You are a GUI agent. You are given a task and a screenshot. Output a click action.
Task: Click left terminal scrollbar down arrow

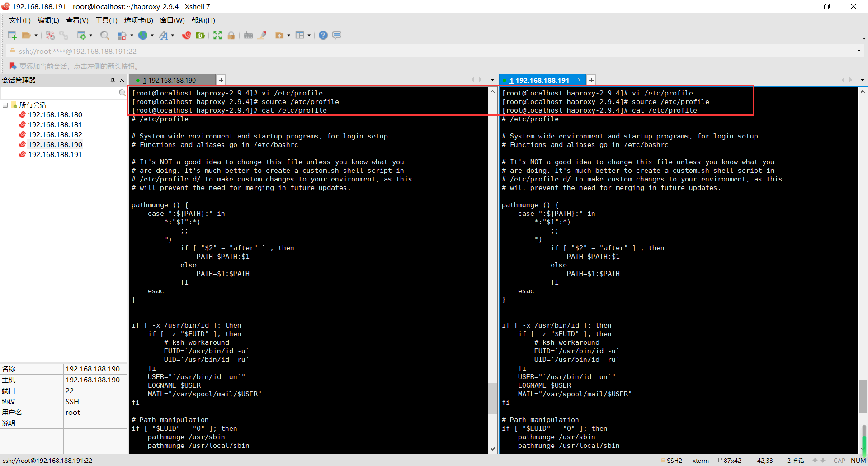click(492, 449)
